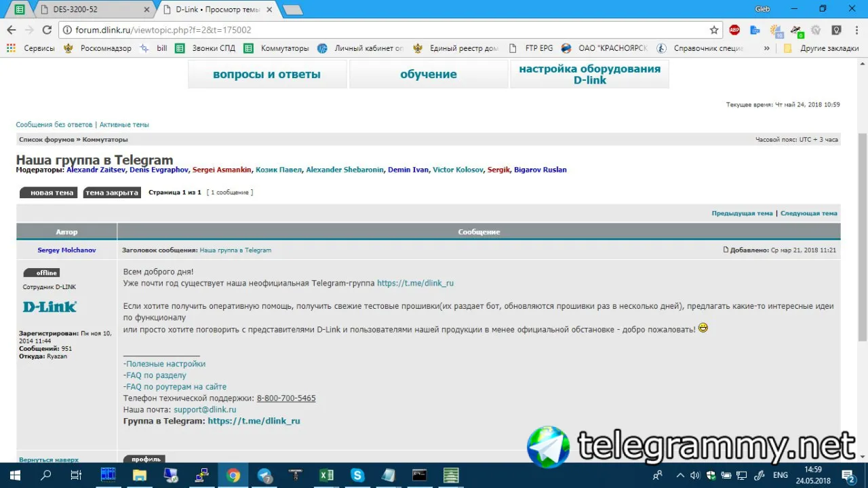Open the Другие закладки folder
868x488 pixels.
click(x=821, y=48)
